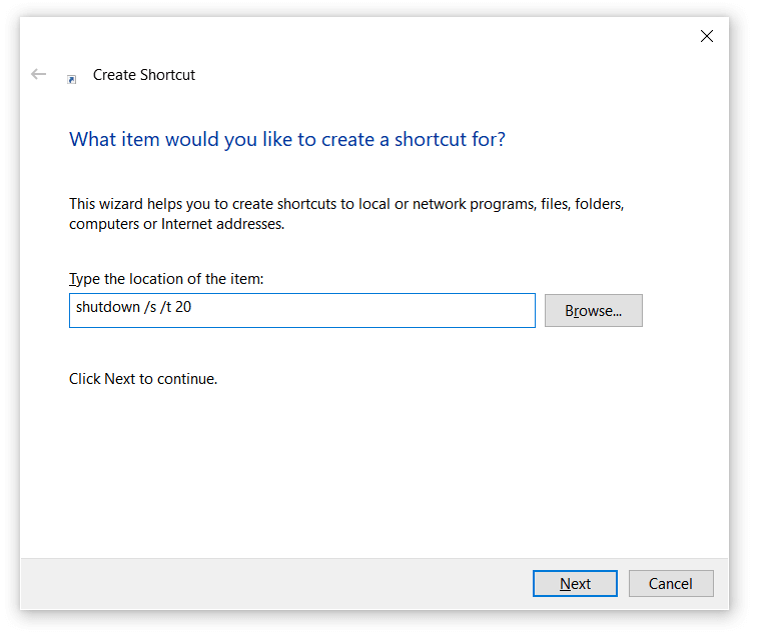Click the "Click Next to continue" text
This screenshot has height=632, width=758.
coord(143,379)
